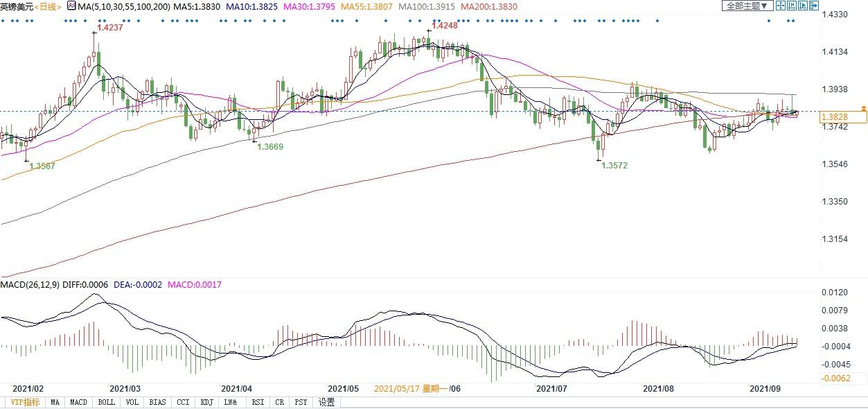This screenshot has height=409, width=868.
Task: Click the third chart tool icon with arrow
Action: (802, 6)
